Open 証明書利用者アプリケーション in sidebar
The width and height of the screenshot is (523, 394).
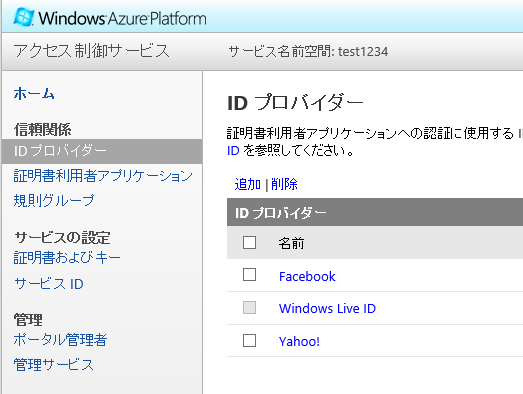pyautogui.click(x=103, y=175)
